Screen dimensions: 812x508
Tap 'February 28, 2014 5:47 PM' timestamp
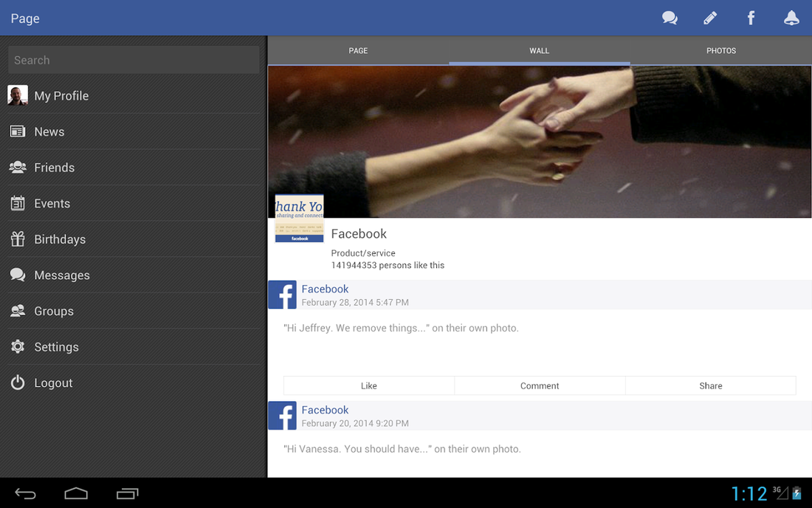[x=355, y=303]
